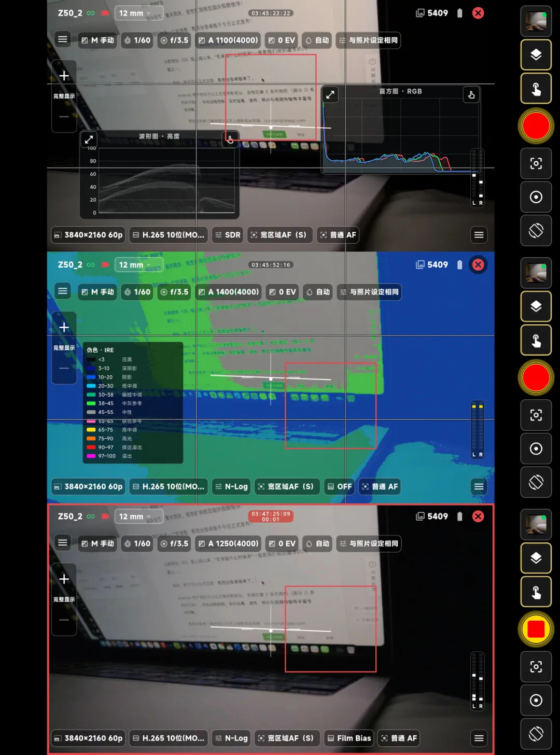Open the list menu icon beside Film Bias row

click(x=479, y=738)
